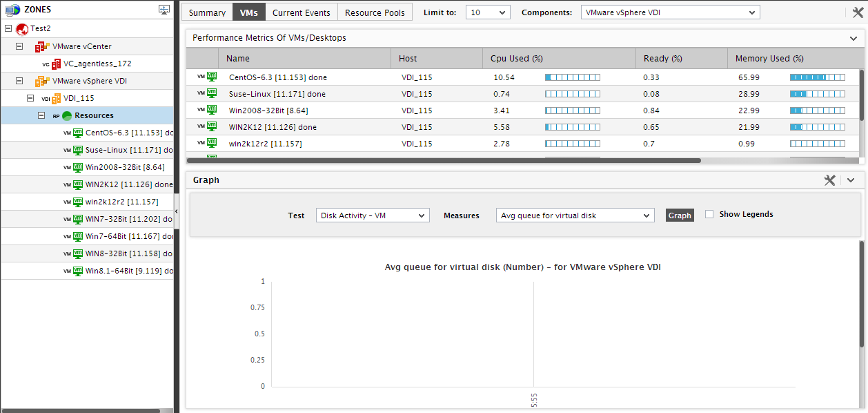Click the WIN2K12 VM icon in table

point(212,126)
